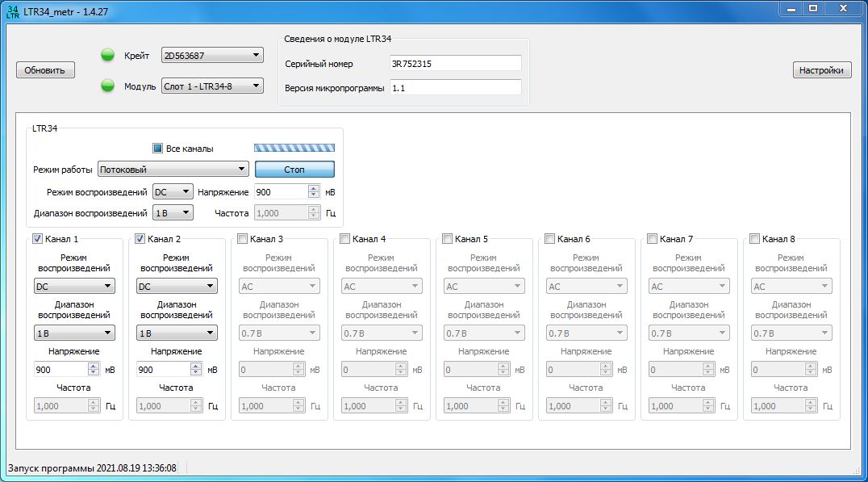Open common 'Режим воспроизведений' DC dropdown

(x=173, y=191)
